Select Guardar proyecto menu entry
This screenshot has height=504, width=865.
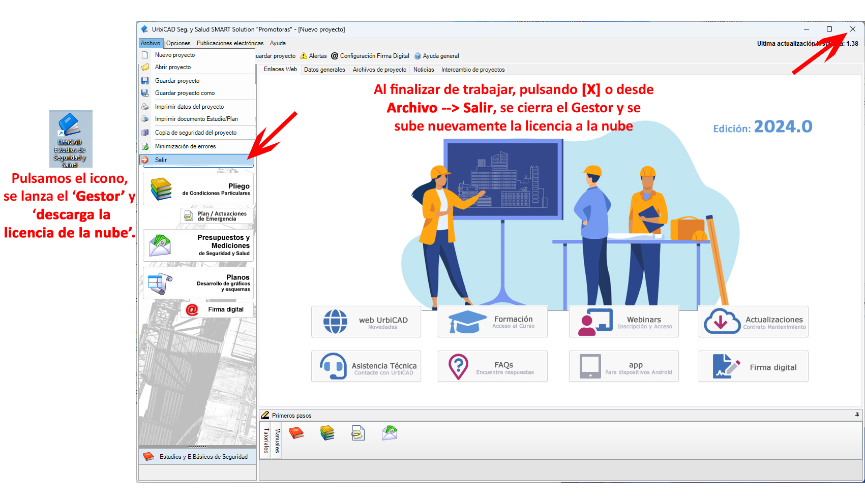tap(197, 81)
